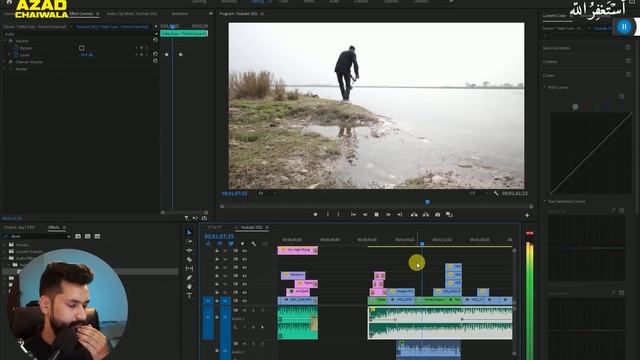The width and height of the screenshot is (640, 360).
Task: Toggle lock on topmost video track
Action: pyautogui.click(x=217, y=251)
